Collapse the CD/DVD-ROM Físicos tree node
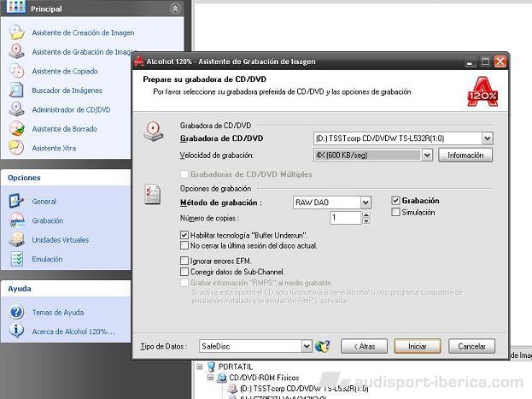 click(211, 378)
